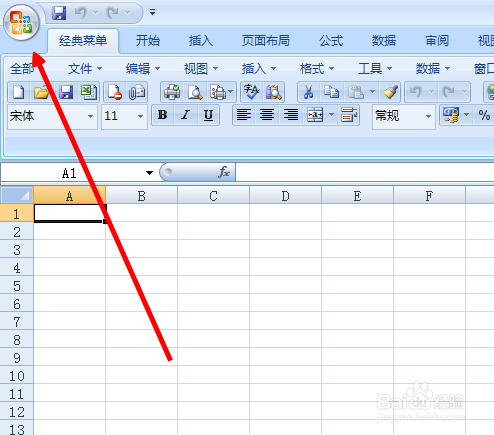Open the 工具 menu

375,69
